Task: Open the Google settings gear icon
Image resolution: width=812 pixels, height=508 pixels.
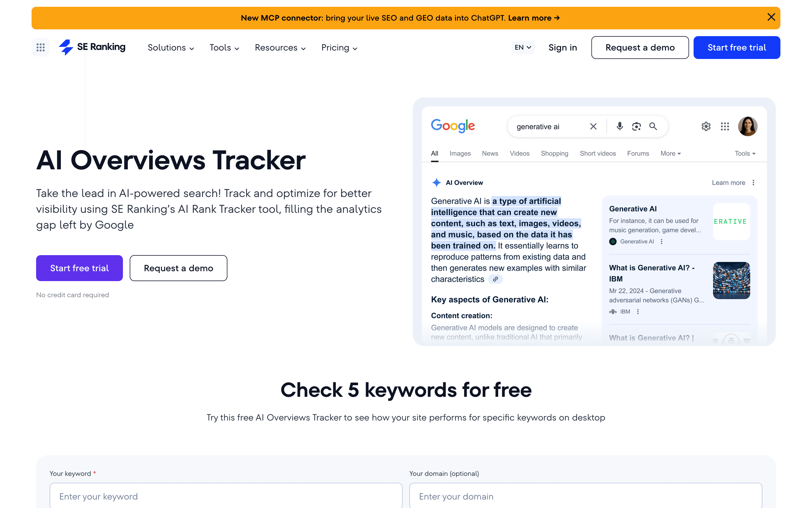Action: [706, 126]
